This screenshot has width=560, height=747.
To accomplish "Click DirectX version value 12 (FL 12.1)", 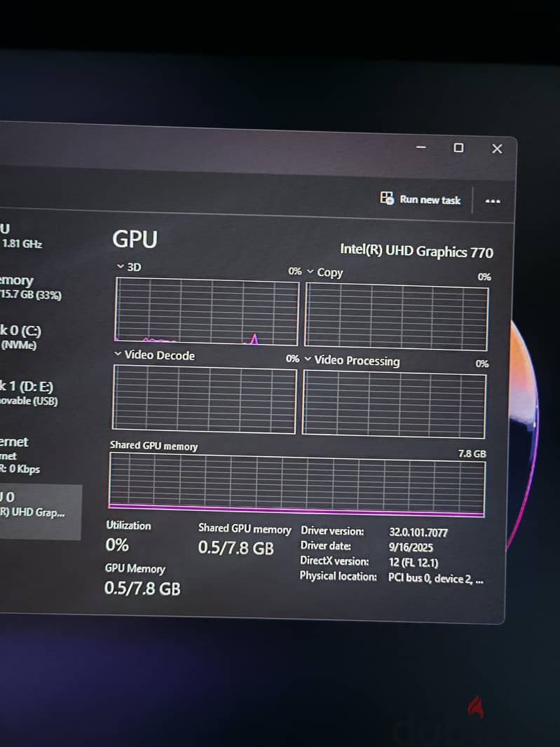I will (x=413, y=563).
